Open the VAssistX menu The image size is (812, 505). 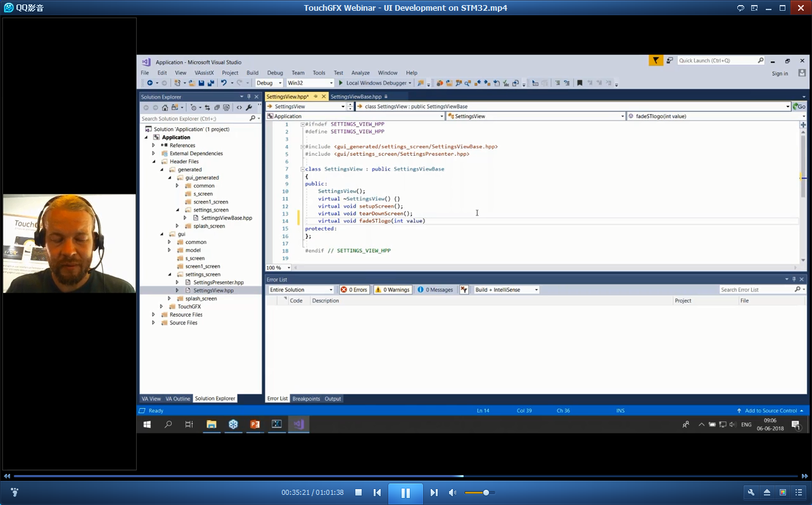204,73
